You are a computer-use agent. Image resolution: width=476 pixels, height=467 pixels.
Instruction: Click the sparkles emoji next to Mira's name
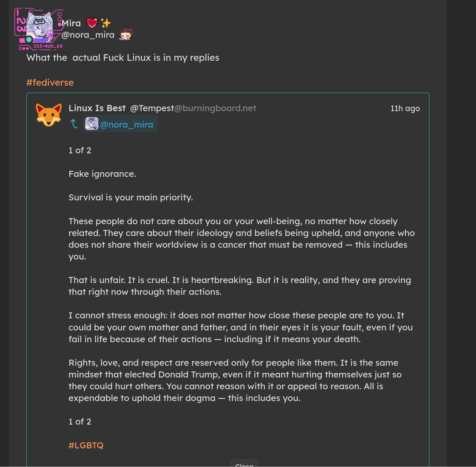pyautogui.click(x=106, y=23)
